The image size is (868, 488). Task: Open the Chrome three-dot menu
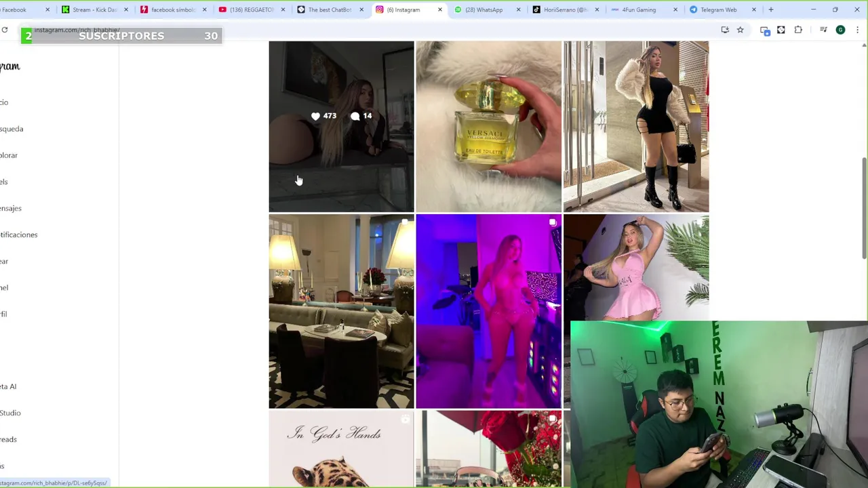pos(858,30)
